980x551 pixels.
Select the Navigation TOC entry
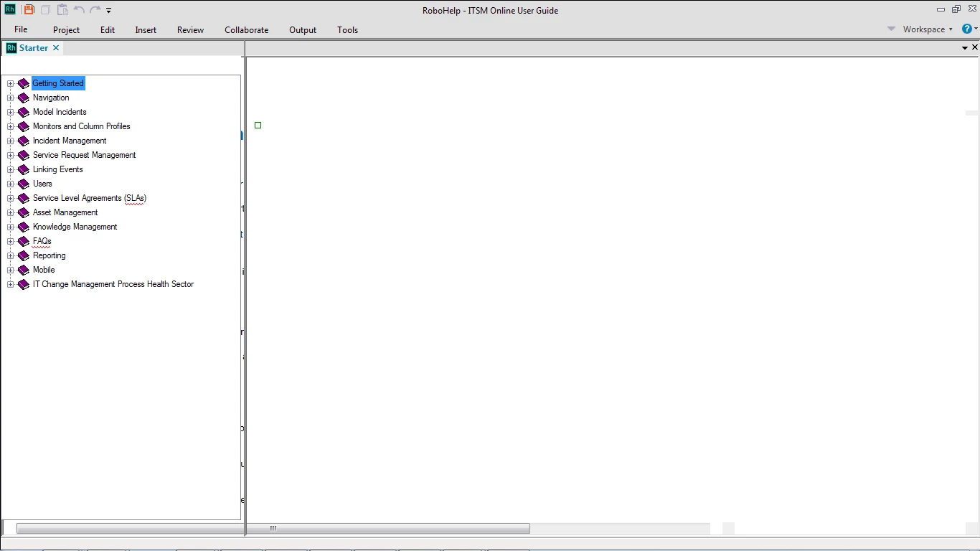coord(51,98)
